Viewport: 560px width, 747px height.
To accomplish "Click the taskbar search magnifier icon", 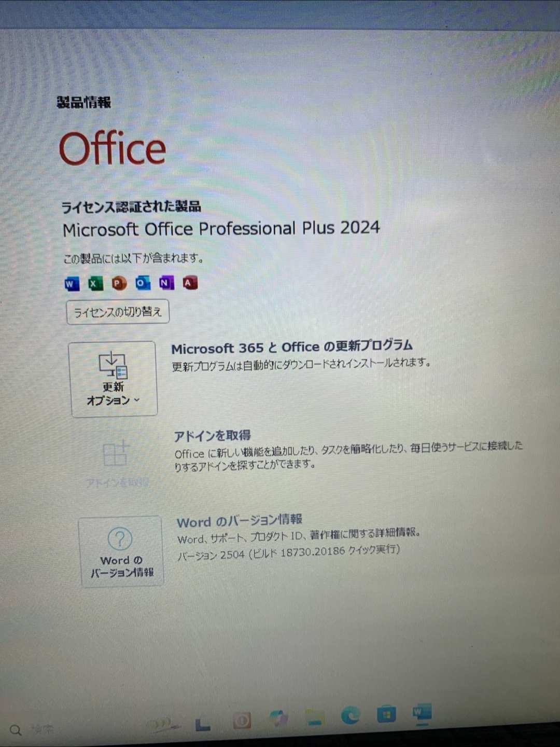I will click(x=16, y=730).
